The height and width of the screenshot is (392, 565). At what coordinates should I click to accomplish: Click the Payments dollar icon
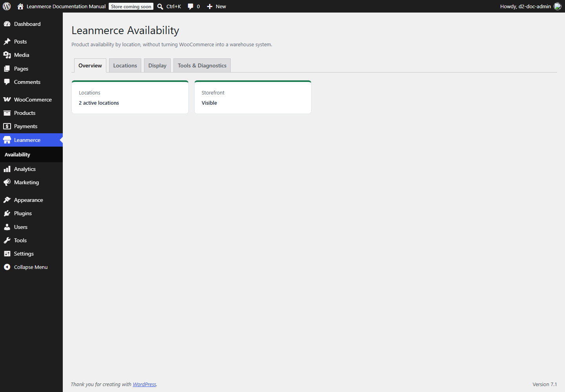[7, 126]
